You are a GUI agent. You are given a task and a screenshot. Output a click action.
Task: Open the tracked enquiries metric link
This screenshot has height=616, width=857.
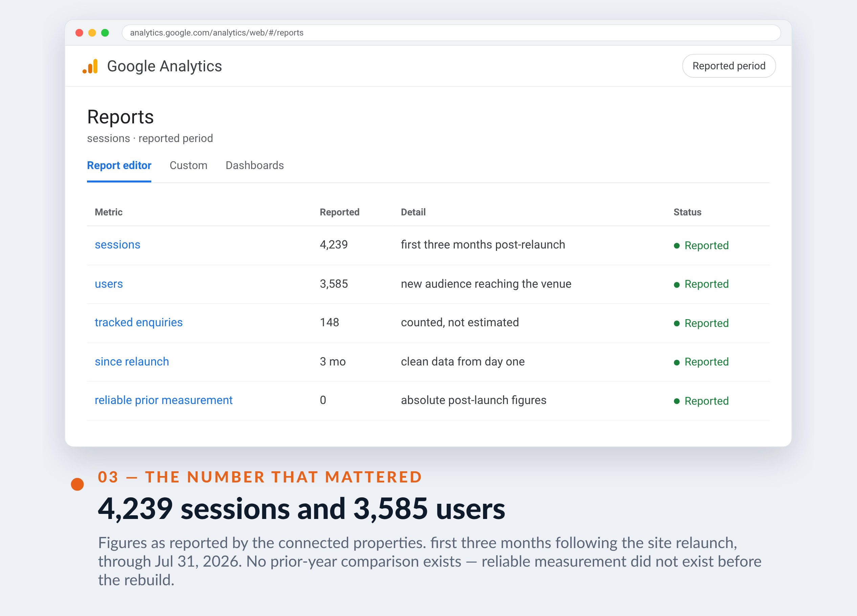click(x=139, y=323)
